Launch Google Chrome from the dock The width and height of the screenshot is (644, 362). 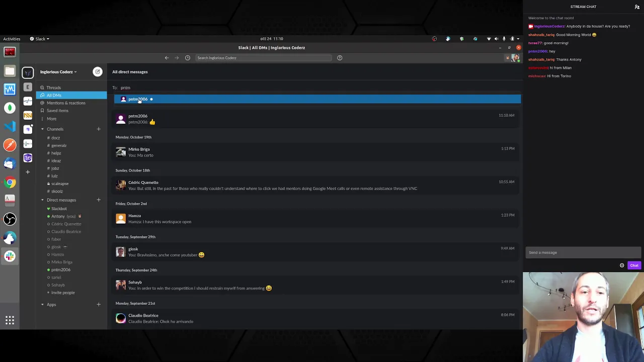(10, 183)
